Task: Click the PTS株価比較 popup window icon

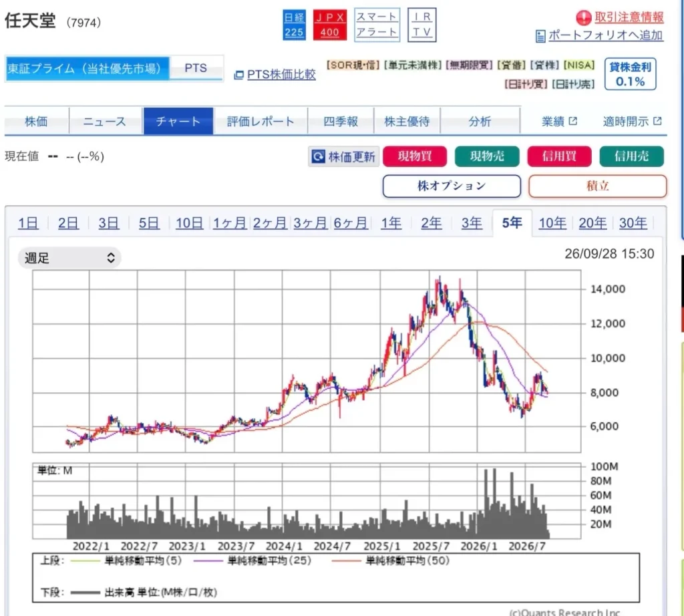Action: 238,75
